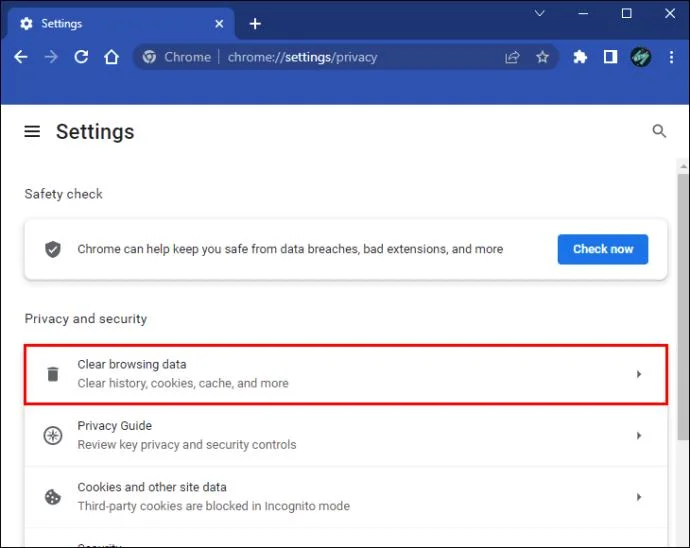This screenshot has width=690, height=548.
Task: Click 'Third-party cookies are blocked' description
Action: [213, 506]
